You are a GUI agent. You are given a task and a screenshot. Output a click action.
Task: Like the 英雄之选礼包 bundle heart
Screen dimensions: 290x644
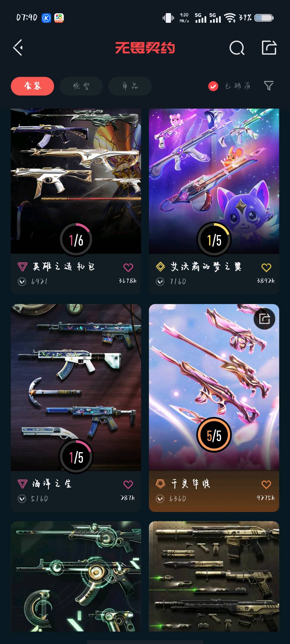coord(128,267)
